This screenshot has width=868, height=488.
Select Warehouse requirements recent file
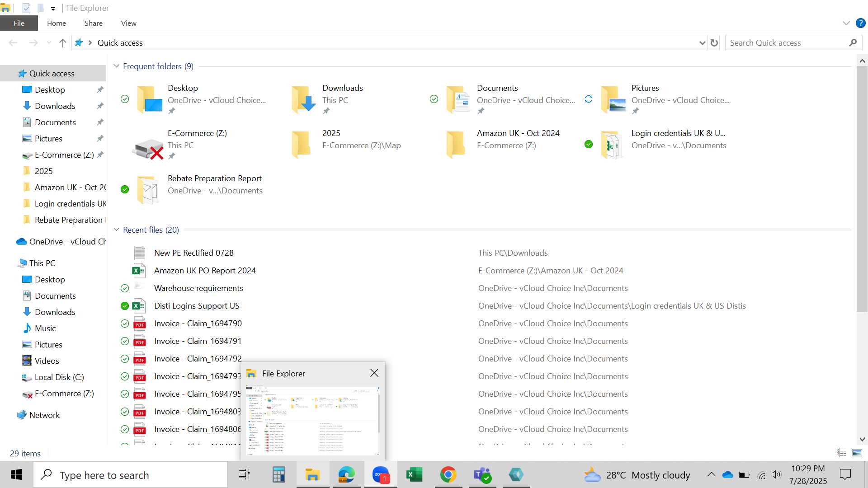point(198,288)
